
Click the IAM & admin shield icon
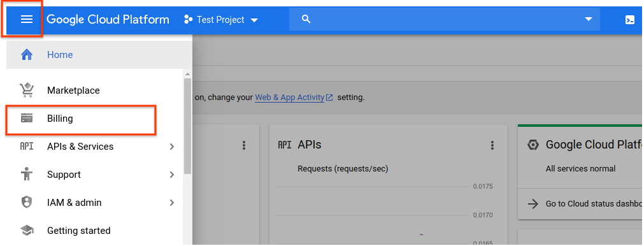click(x=27, y=203)
